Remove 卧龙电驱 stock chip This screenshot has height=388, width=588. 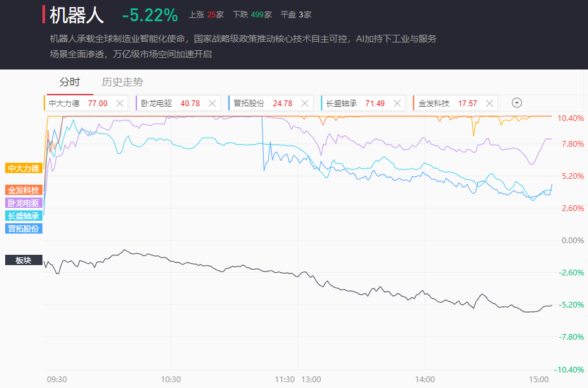[212, 103]
